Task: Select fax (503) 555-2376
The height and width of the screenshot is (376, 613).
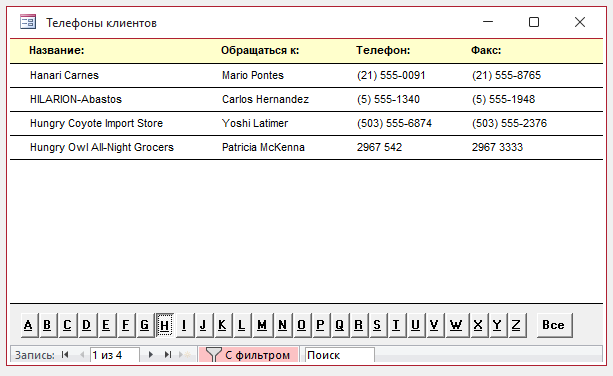Action: pyautogui.click(x=509, y=123)
